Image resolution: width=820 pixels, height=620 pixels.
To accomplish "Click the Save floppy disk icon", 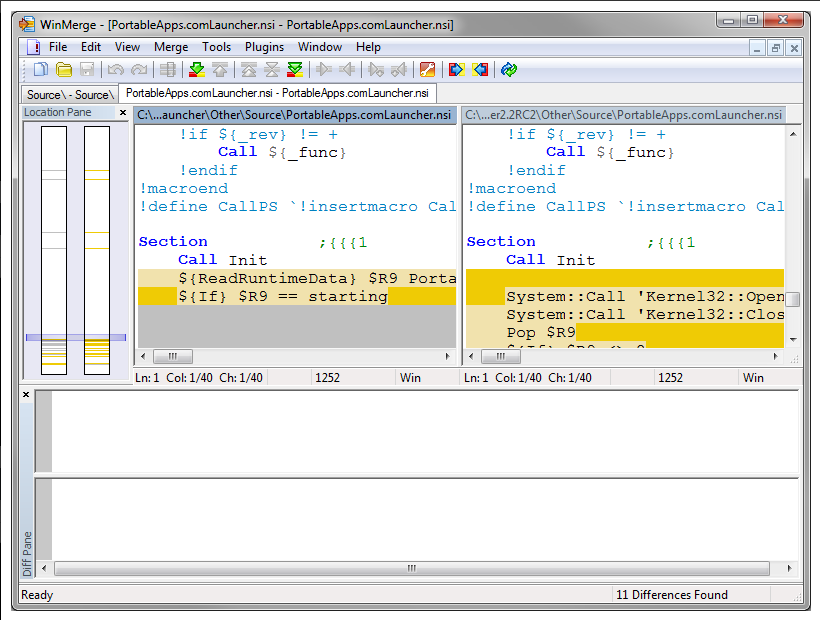I will coord(87,70).
